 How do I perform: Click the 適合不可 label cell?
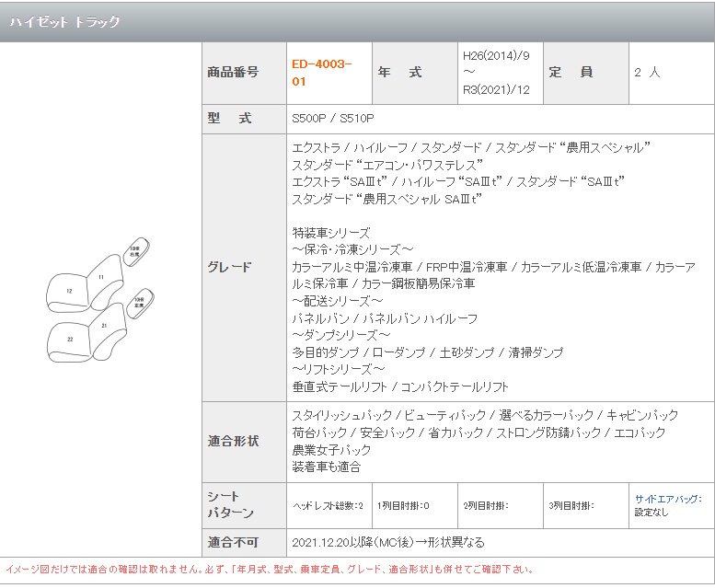pos(245,543)
